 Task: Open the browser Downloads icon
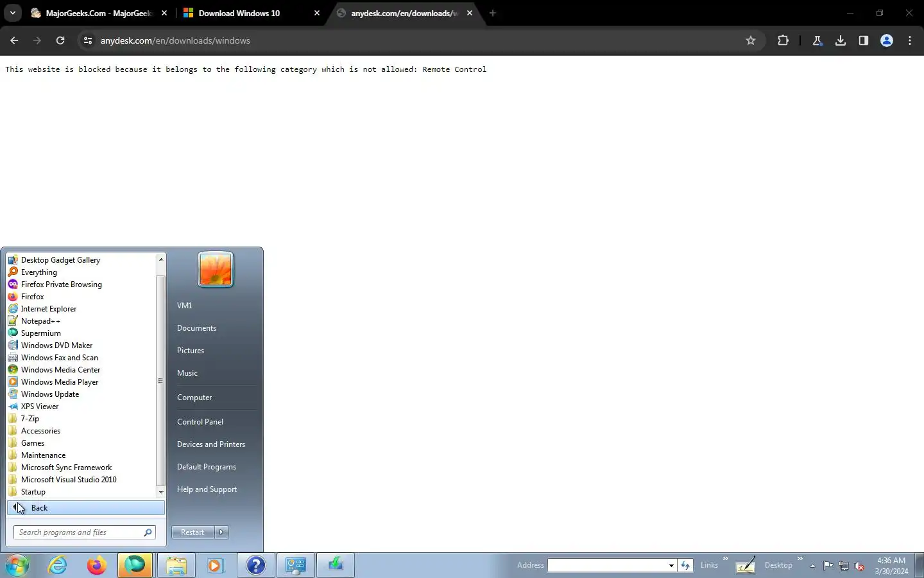[x=841, y=40]
